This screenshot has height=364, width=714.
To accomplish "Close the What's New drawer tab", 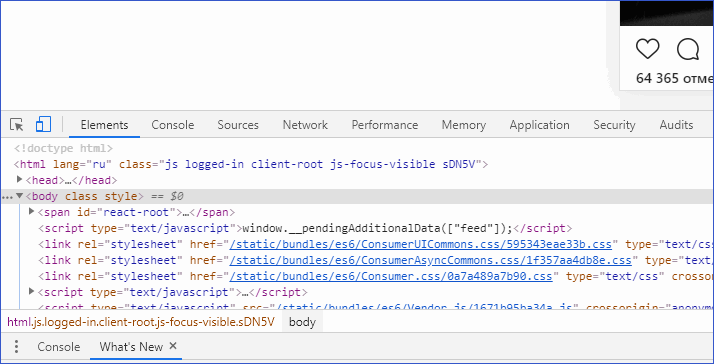I will pyautogui.click(x=173, y=346).
